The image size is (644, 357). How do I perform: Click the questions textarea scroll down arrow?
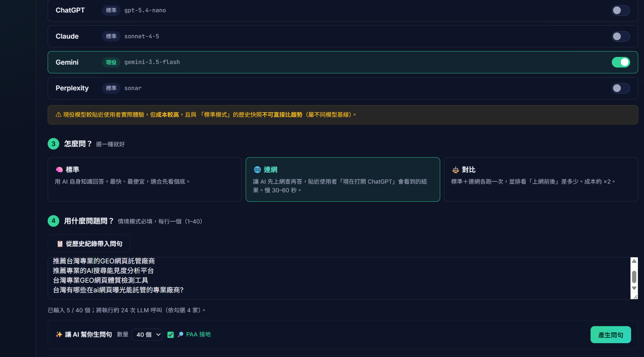click(x=634, y=288)
